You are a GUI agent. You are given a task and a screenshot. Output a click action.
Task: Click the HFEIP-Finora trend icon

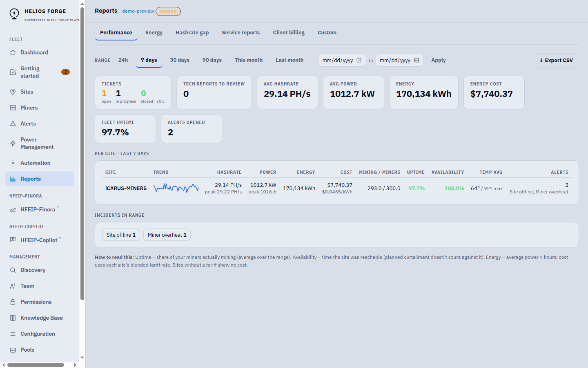pos(13,209)
